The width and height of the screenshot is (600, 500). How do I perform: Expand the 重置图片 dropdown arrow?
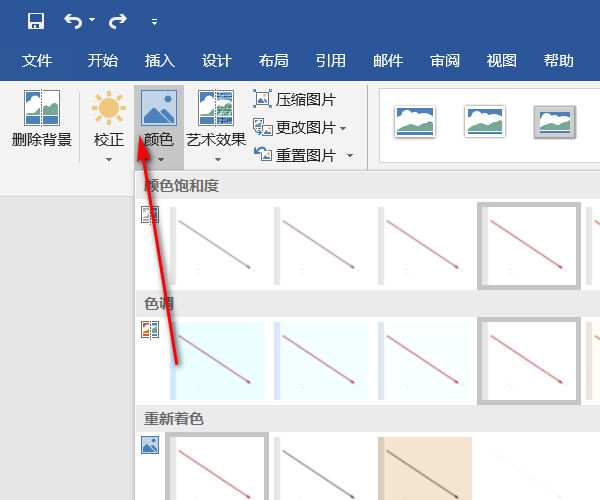350,155
